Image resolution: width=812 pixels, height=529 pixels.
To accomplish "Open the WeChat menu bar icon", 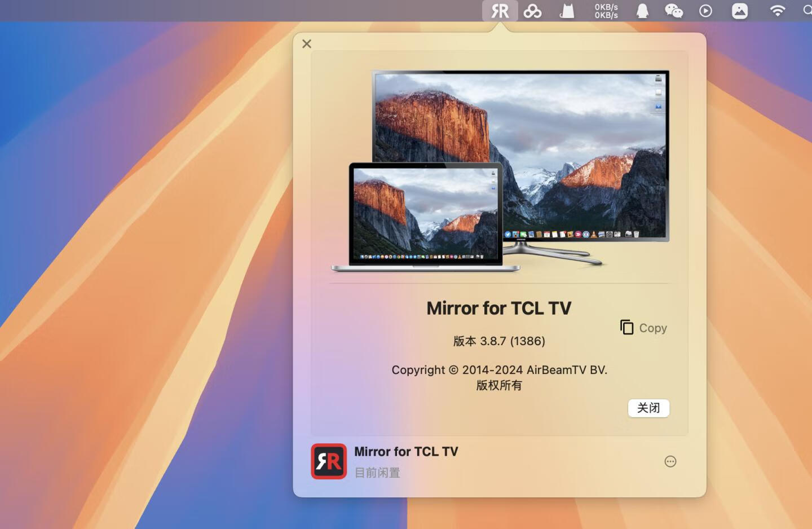I will click(673, 11).
